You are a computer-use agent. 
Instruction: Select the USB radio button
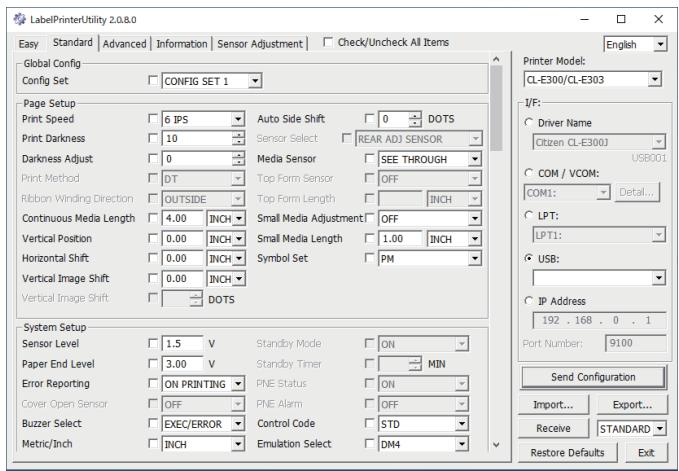click(x=529, y=258)
